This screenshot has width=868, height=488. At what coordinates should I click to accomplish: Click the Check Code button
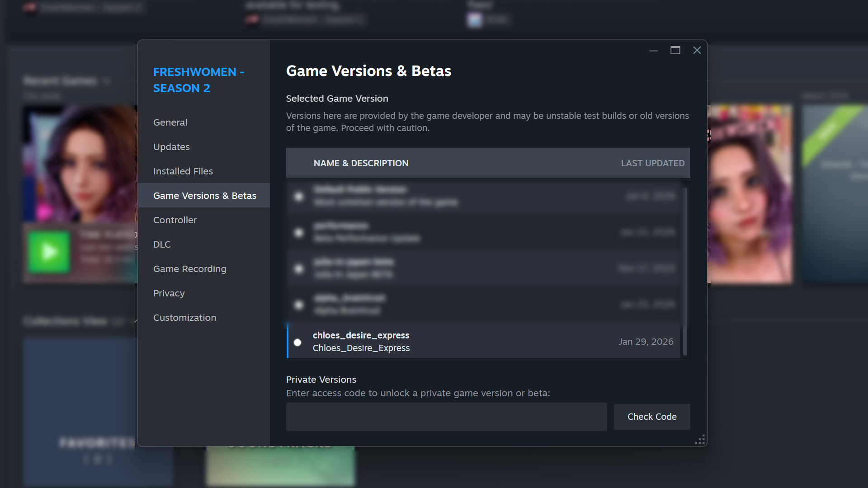pyautogui.click(x=651, y=417)
